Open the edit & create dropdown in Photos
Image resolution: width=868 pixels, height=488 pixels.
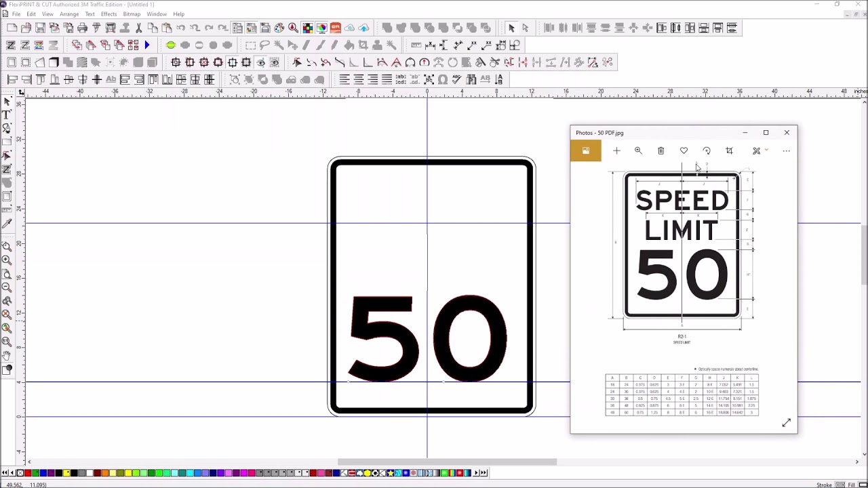[759, 150]
